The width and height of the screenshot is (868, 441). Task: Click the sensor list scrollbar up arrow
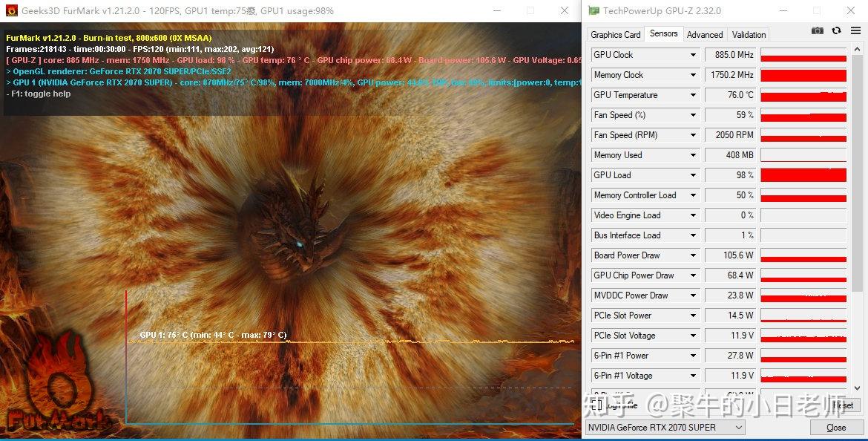(858, 49)
